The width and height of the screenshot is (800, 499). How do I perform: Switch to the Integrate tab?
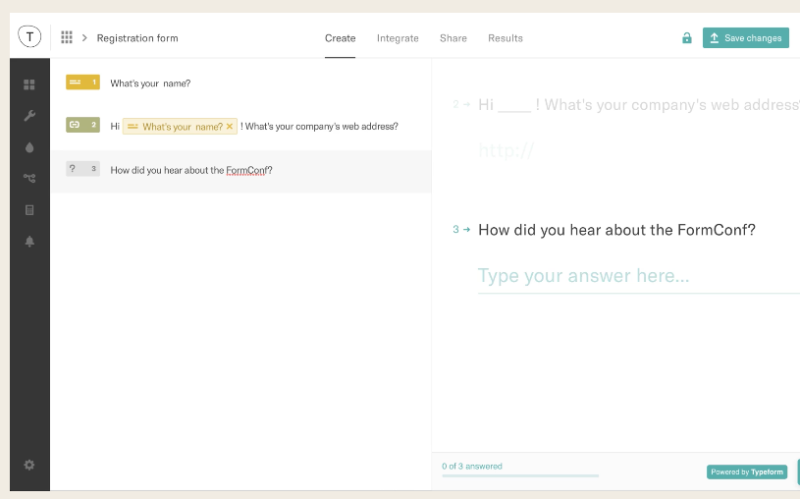pyautogui.click(x=397, y=38)
